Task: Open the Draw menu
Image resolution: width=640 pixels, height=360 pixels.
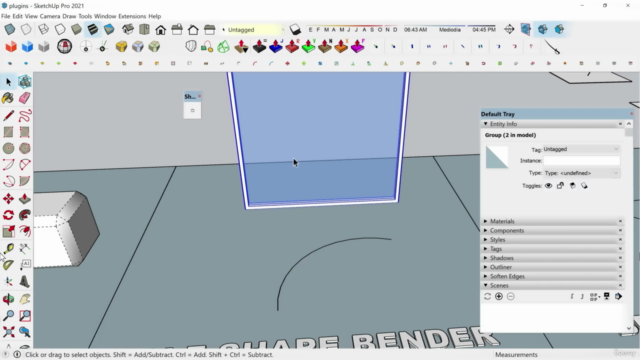Action: pyautogui.click(x=69, y=16)
